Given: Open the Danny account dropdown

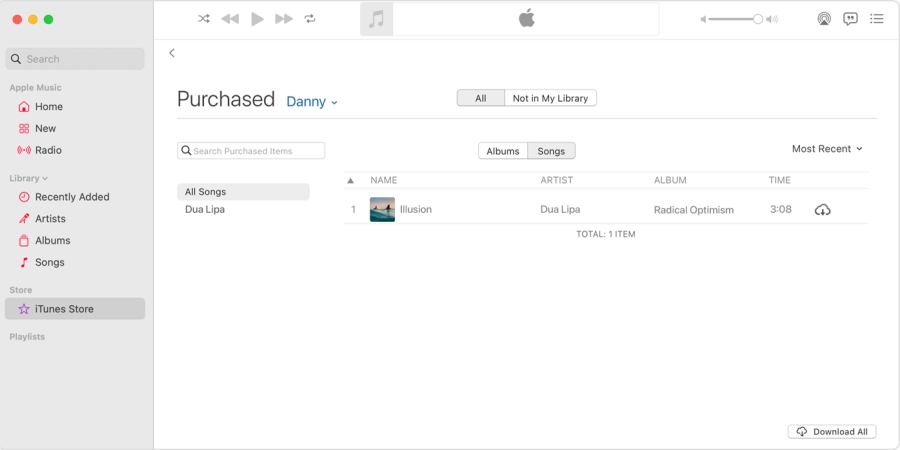Looking at the screenshot, I should (312, 102).
